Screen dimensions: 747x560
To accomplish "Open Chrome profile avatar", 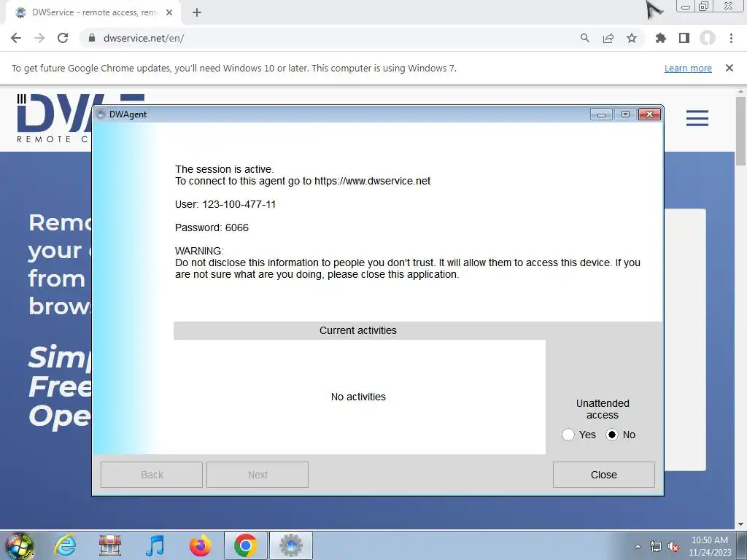I will [708, 38].
